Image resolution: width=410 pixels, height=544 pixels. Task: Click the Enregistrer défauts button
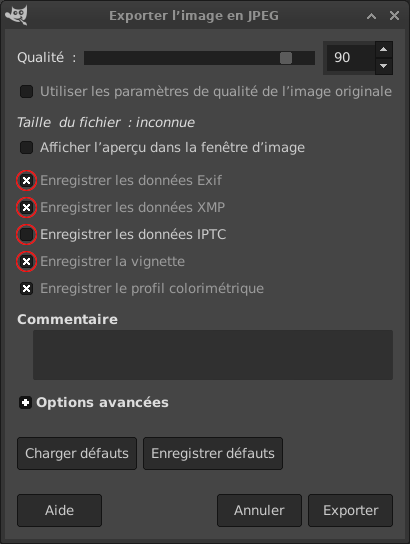(x=213, y=453)
